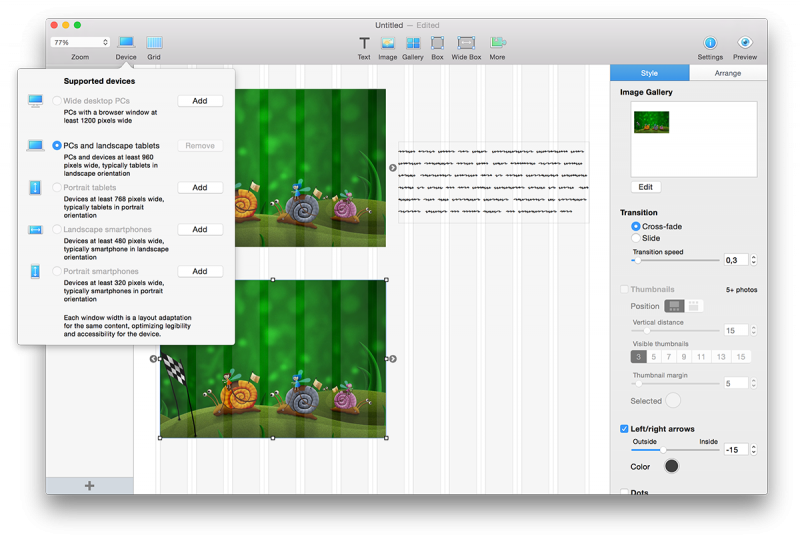Switch to the Style tab
The height and width of the screenshot is (541, 800).
[x=650, y=73]
